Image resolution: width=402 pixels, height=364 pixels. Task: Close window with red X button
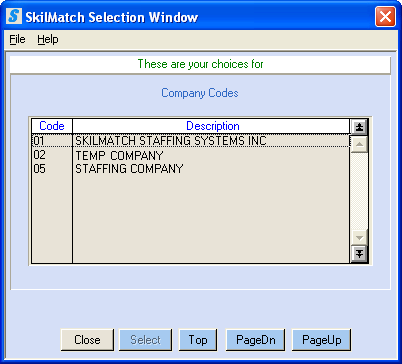click(385, 16)
